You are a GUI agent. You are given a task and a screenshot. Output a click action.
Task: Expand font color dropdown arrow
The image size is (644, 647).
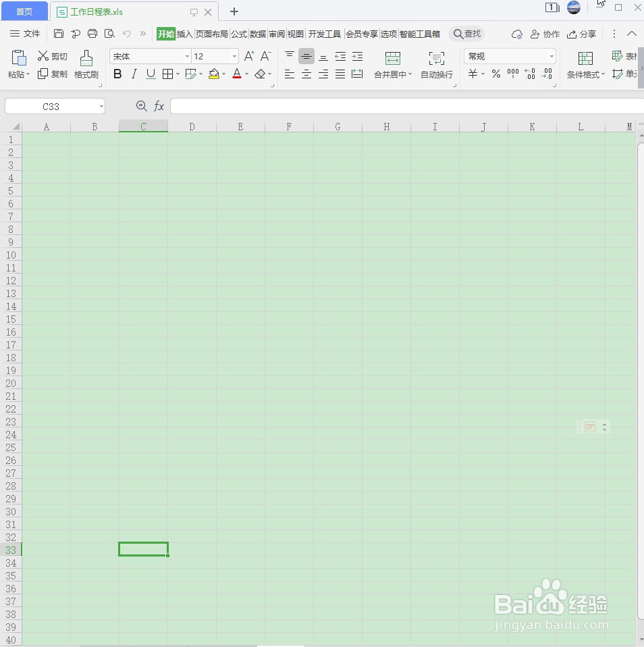point(246,74)
